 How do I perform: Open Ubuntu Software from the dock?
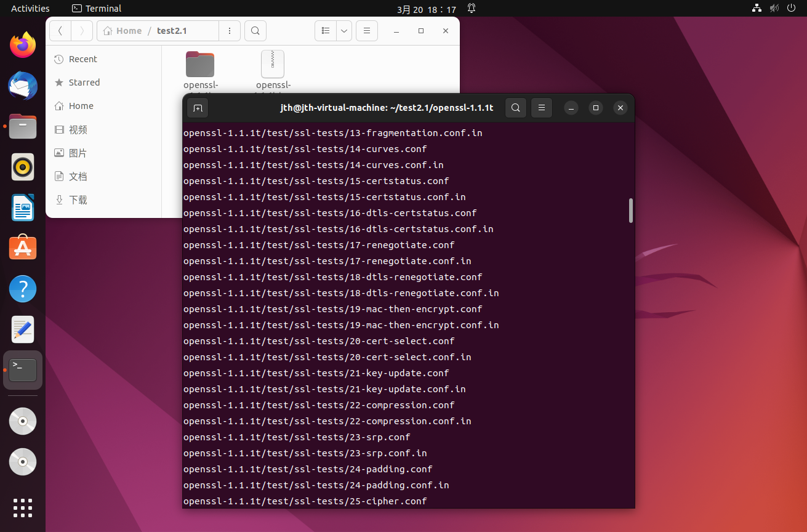(23, 248)
